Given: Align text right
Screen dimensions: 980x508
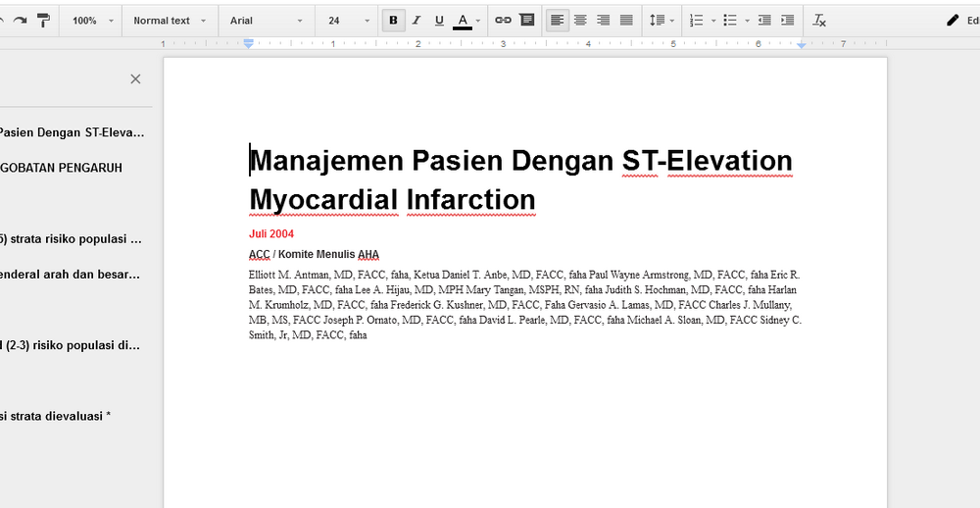Looking at the screenshot, I should [x=603, y=21].
